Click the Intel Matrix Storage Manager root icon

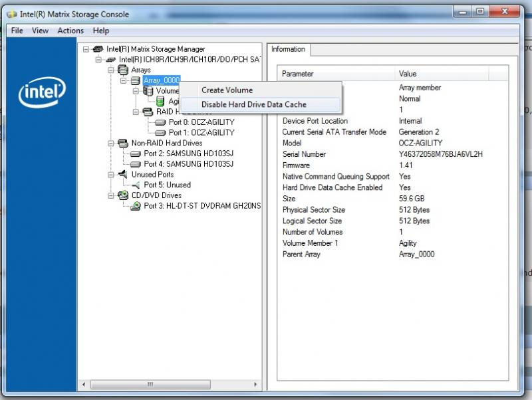click(98, 49)
